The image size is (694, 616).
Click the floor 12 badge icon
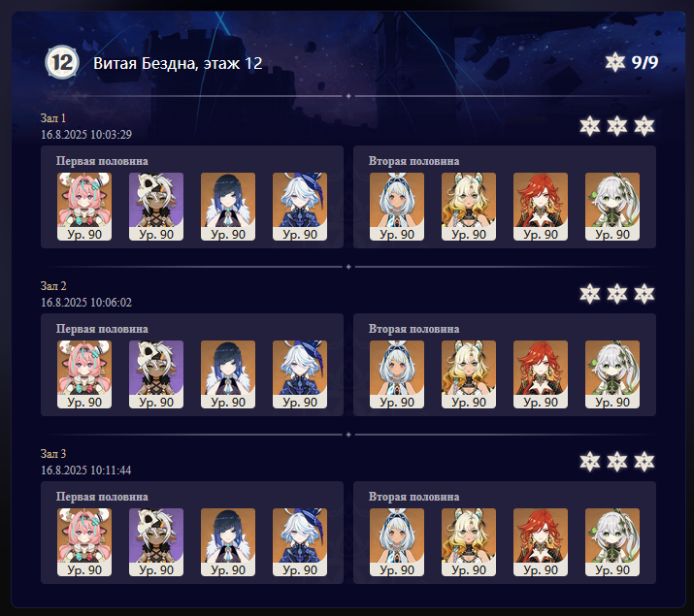pyautogui.click(x=62, y=63)
